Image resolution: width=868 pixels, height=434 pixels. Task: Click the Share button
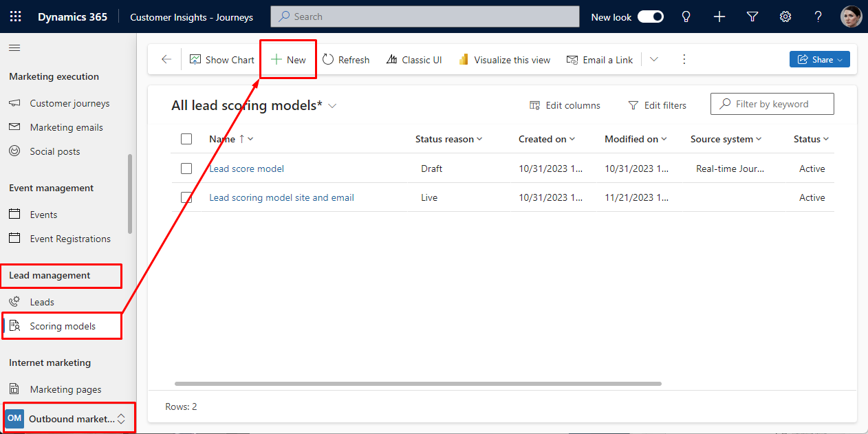point(820,60)
